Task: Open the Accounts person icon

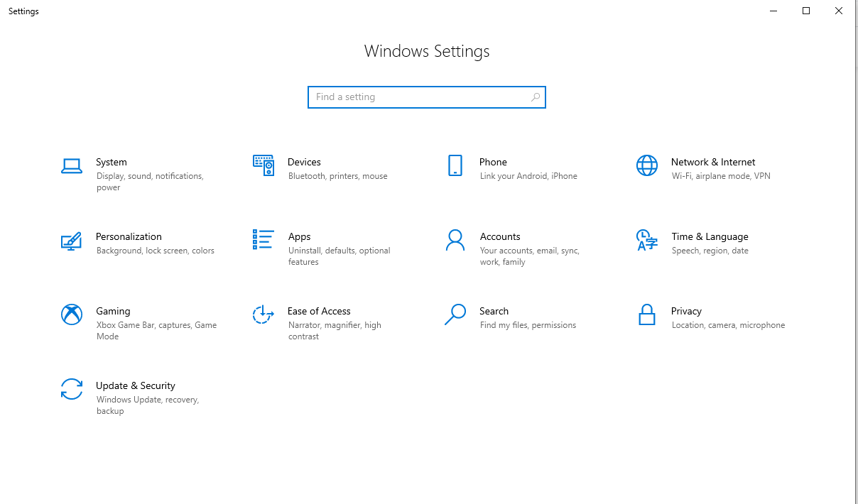Action: 455,240
